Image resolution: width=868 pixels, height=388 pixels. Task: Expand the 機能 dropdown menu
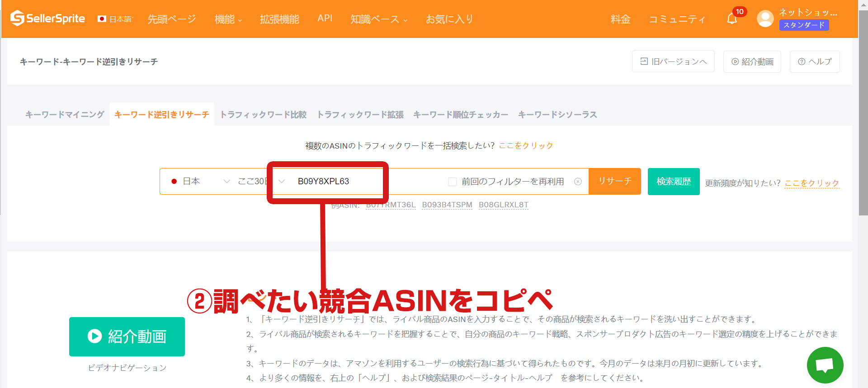[228, 19]
